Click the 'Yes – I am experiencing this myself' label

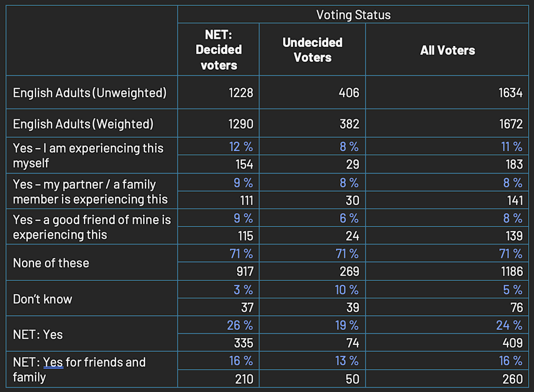click(88, 155)
